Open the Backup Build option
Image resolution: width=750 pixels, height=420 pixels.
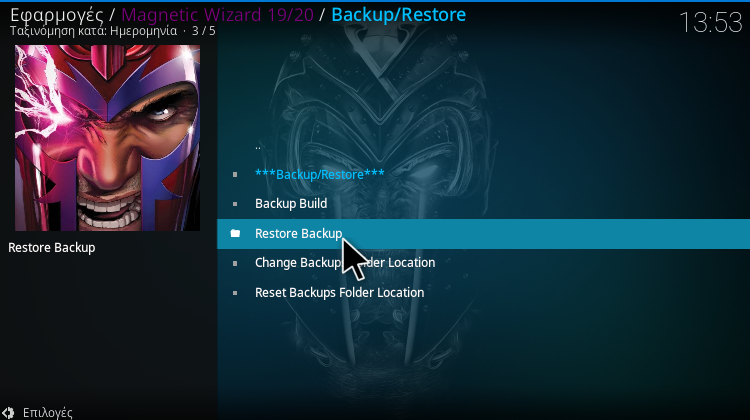point(484,204)
